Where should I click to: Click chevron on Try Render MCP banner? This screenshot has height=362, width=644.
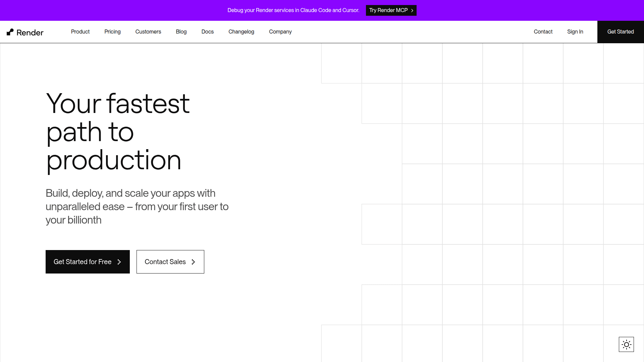pyautogui.click(x=412, y=10)
